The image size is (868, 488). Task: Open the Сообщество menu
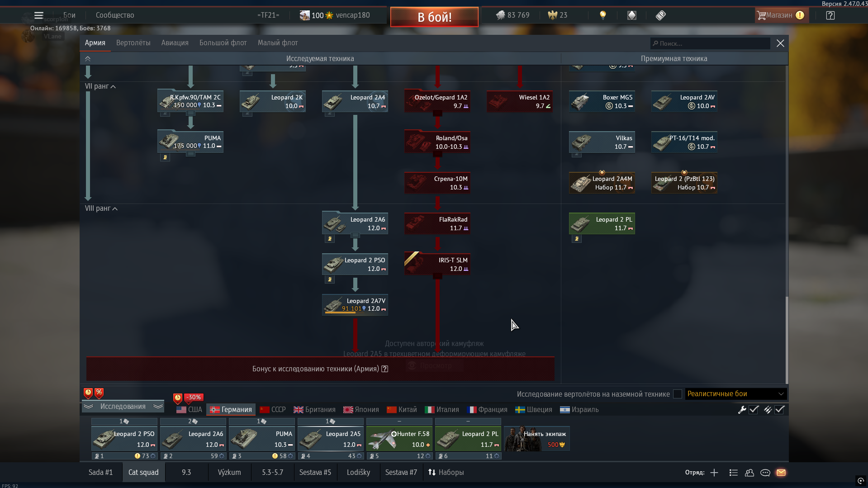115,15
